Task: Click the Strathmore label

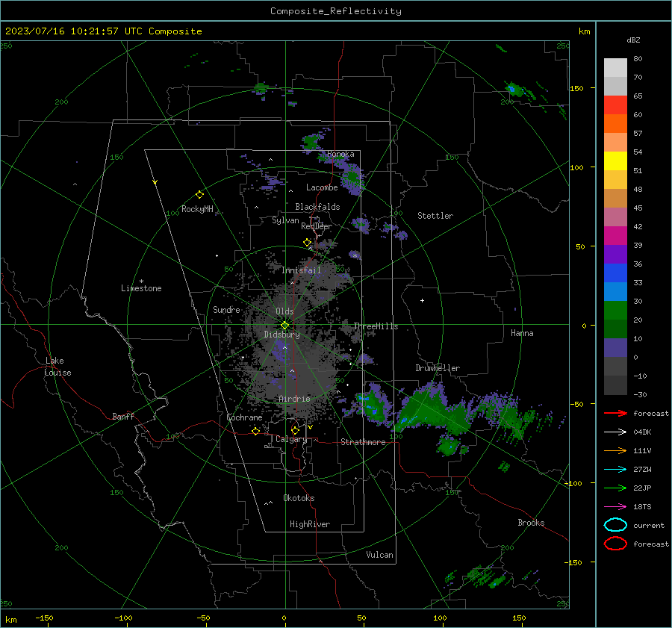Action: [x=363, y=442]
